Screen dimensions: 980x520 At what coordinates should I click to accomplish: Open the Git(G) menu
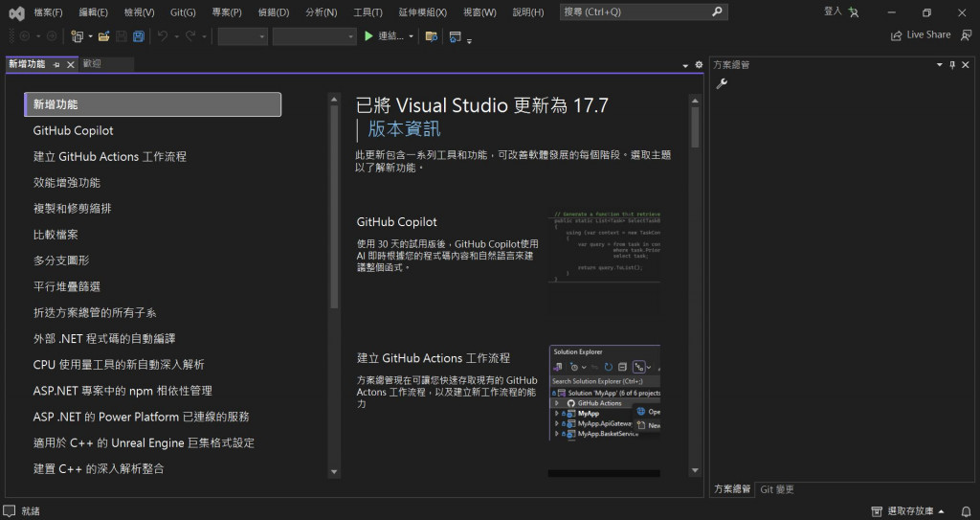(183, 11)
